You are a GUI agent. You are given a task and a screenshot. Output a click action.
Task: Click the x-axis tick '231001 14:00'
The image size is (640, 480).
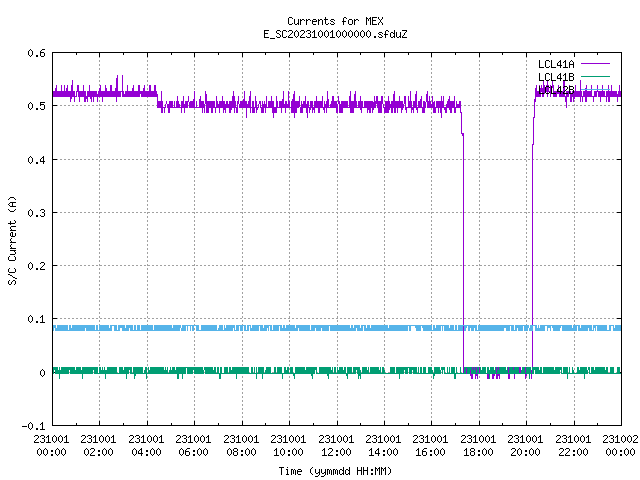pos(383,446)
